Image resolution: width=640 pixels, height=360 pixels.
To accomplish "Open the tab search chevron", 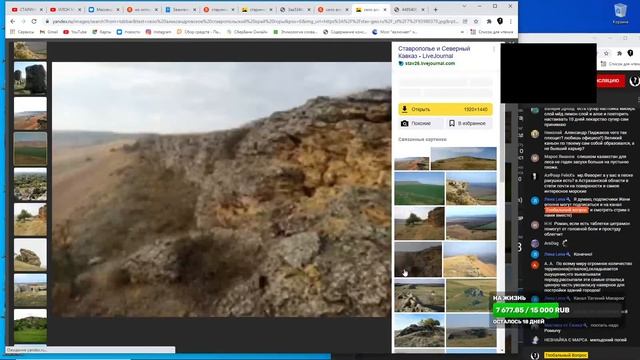I will tap(464, 6).
